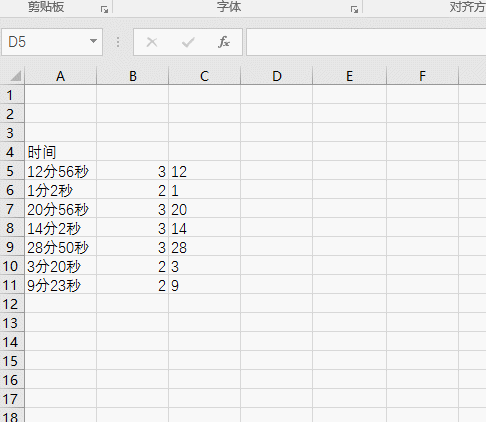Select cell C7 with value 20
This screenshot has height=422, width=486.
[x=205, y=209]
